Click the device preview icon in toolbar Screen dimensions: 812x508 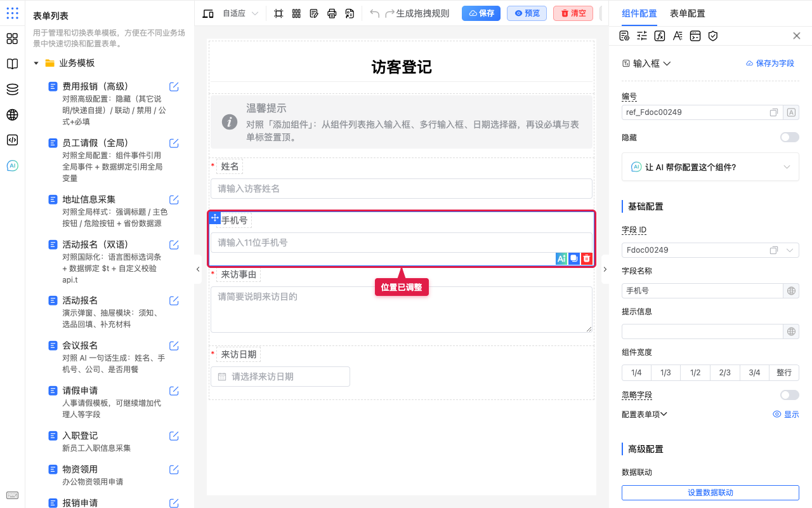tap(207, 13)
